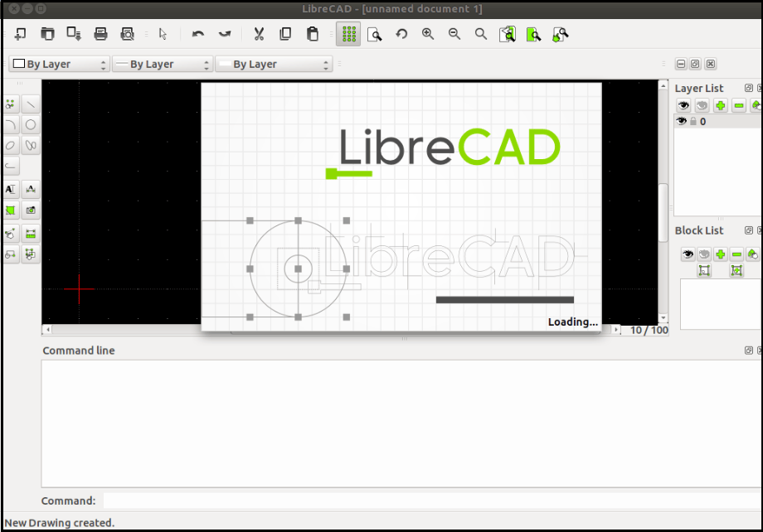Screen dimensions: 763x532
Task: Restore the sub-window with the middle button
Action: (695, 64)
